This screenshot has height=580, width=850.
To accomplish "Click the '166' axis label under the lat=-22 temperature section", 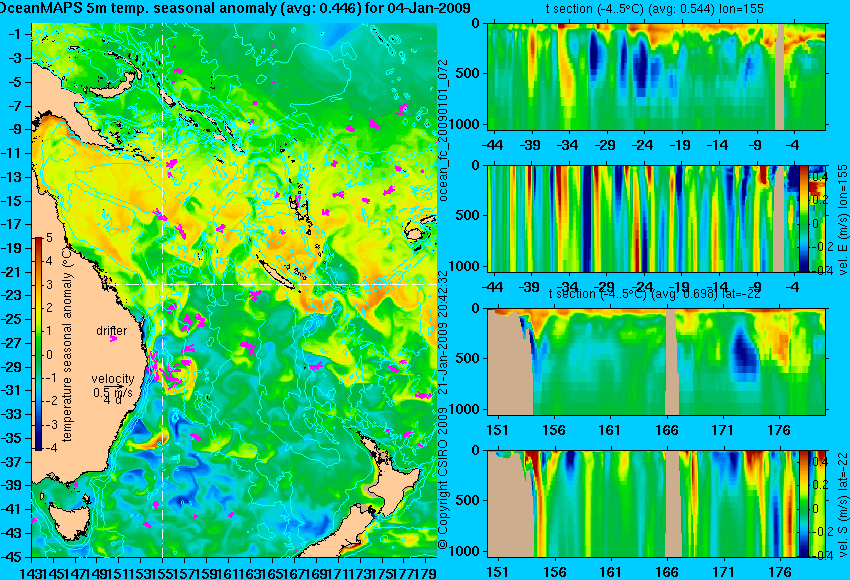I will (667, 430).
